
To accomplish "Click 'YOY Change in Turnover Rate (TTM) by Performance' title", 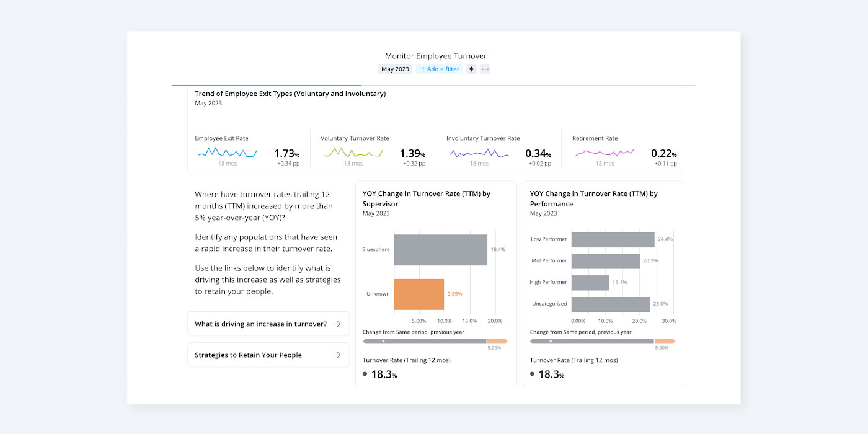I will 594,198.
